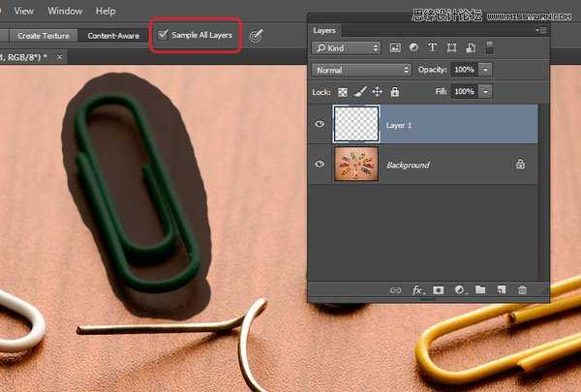The height and width of the screenshot is (392, 581).
Task: Open the Window menu
Action: click(x=65, y=11)
